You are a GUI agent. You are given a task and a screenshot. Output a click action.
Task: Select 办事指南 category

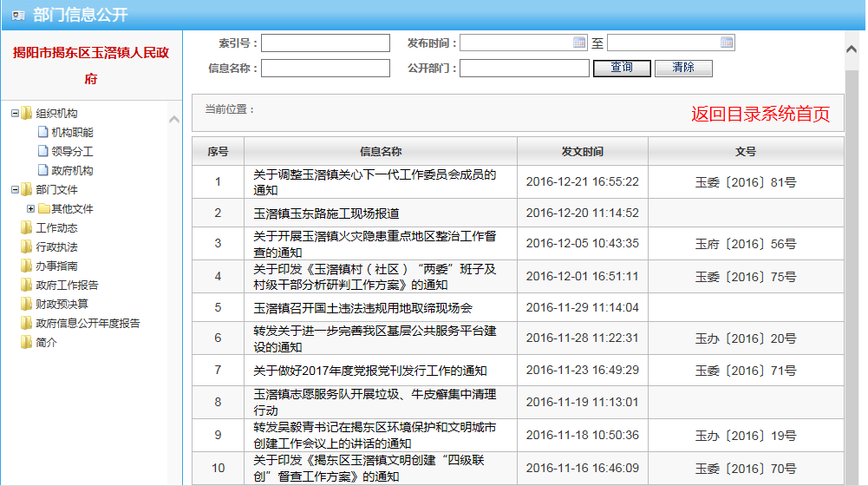click(56, 266)
